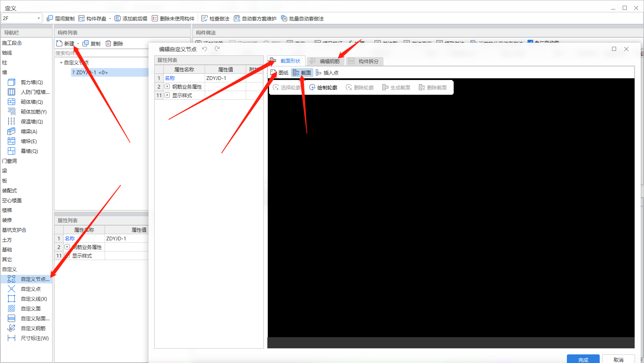Open the 新建 dropdown arrow
644x363 pixels.
78,43
